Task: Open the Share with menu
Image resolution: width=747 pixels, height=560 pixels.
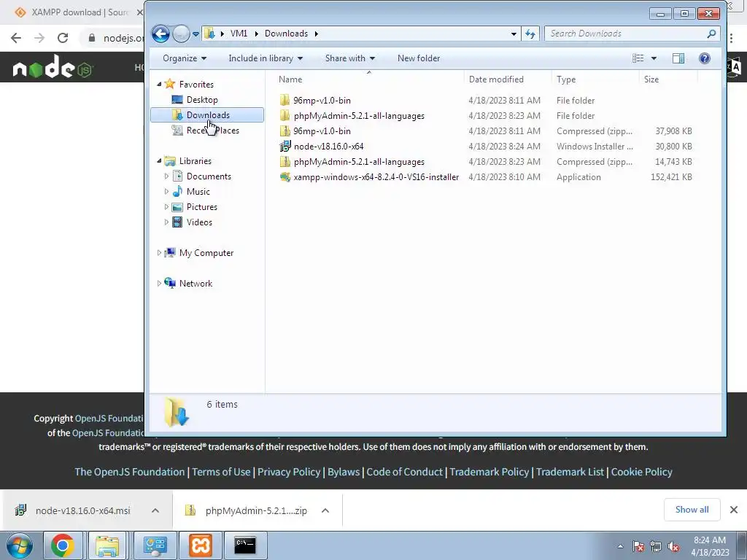Action: [x=350, y=58]
